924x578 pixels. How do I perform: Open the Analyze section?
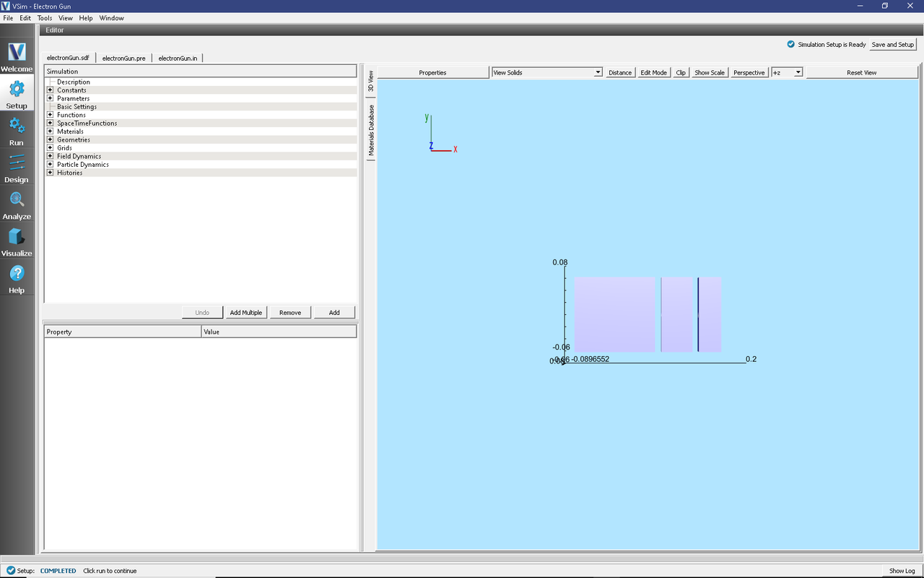point(17,204)
